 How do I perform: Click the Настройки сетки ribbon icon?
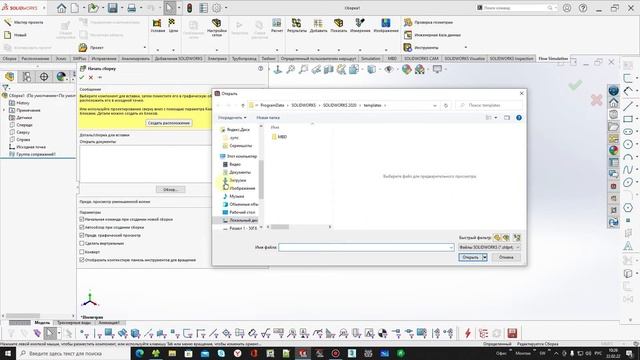click(x=217, y=27)
